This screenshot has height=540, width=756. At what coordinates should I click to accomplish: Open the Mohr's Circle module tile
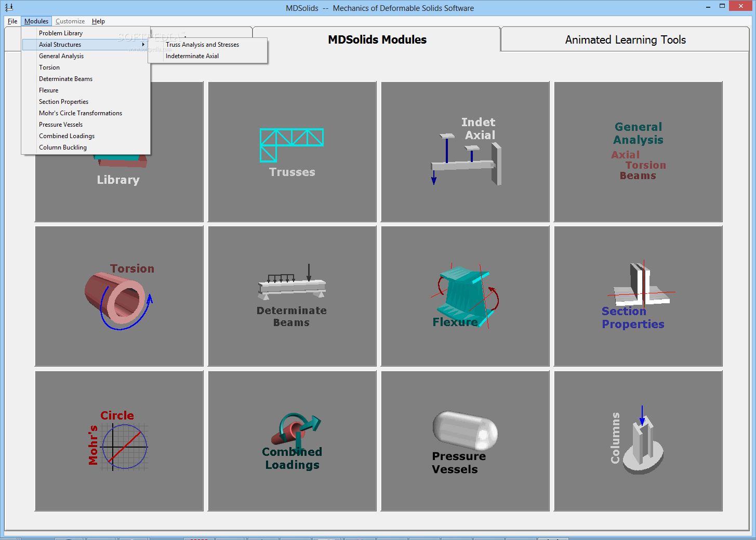tap(119, 441)
